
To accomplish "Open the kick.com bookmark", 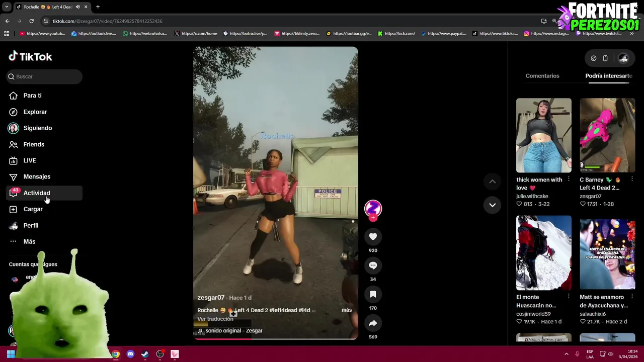I will click(x=396, y=34).
